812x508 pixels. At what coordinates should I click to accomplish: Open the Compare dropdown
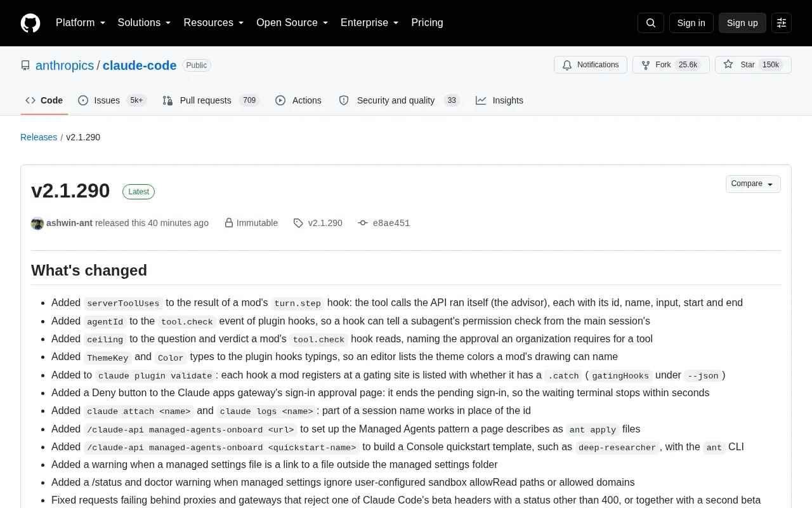click(x=753, y=184)
